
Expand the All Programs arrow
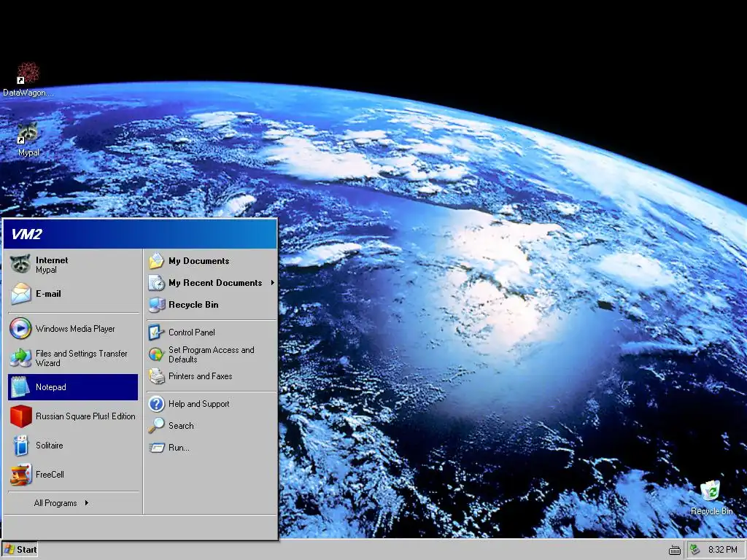[86, 503]
